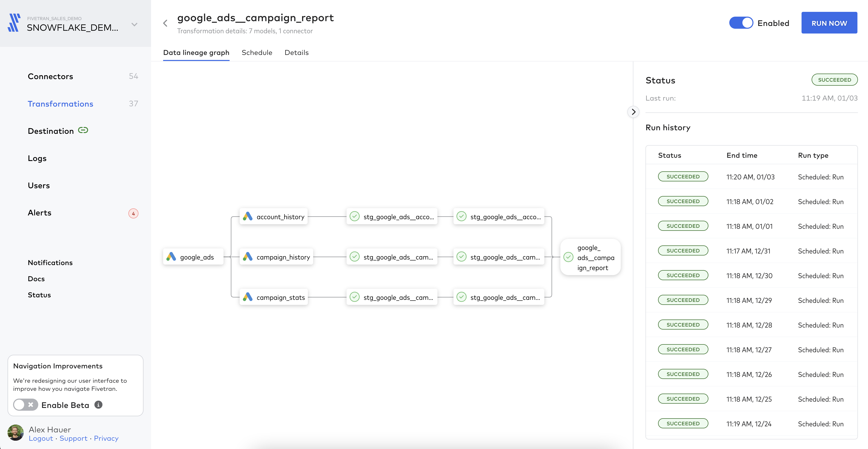This screenshot has width=868, height=449.
Task: Click the '11:18 AM, 01/01' end time
Action: (749, 226)
